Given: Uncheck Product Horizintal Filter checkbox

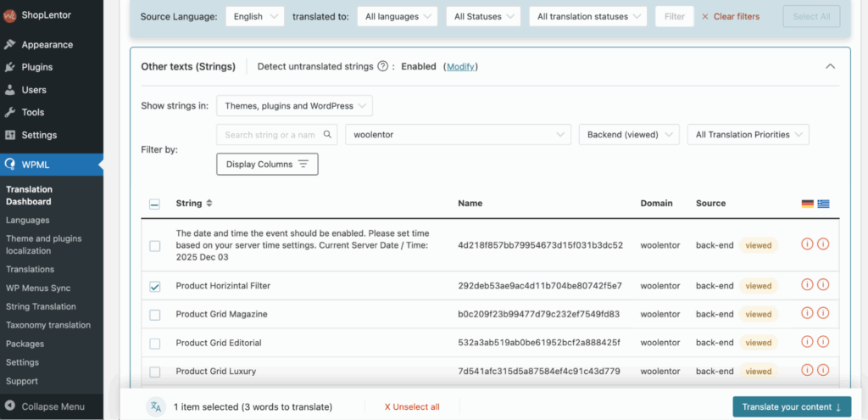Looking at the screenshot, I should click(x=155, y=287).
